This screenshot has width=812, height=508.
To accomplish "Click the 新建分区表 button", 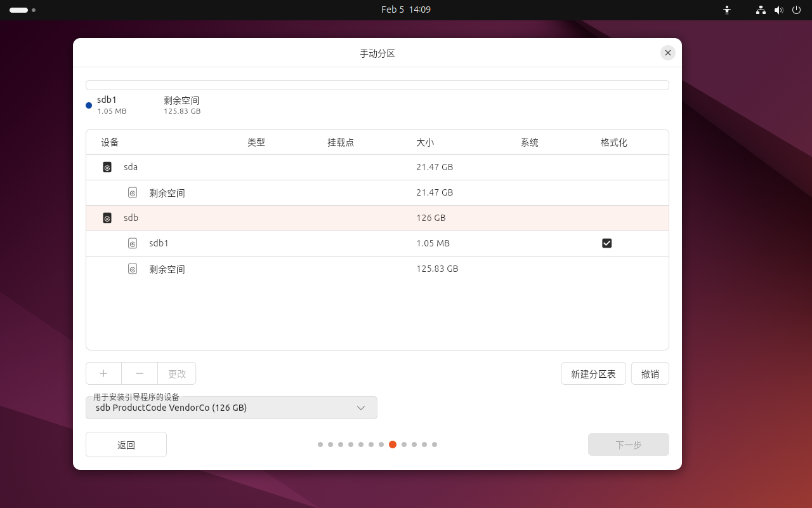I will [593, 373].
